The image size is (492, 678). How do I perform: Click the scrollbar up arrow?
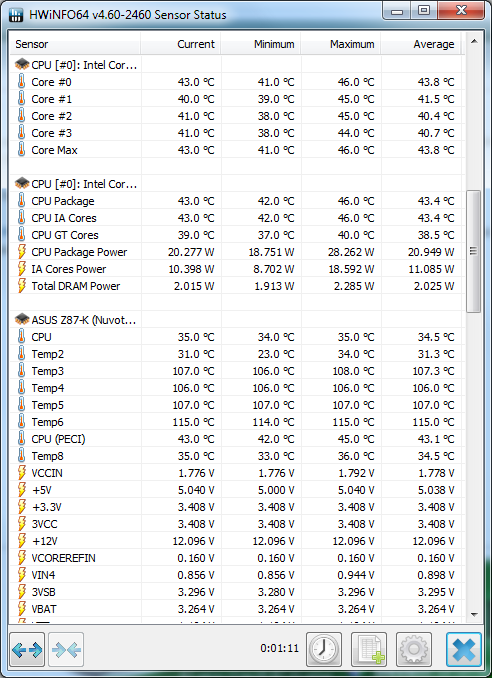(x=474, y=42)
